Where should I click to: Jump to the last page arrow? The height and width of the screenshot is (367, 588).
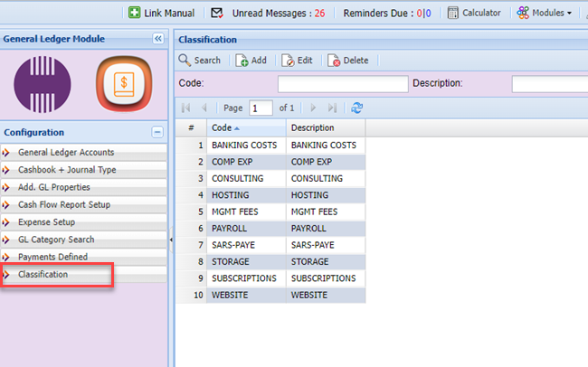tap(332, 108)
